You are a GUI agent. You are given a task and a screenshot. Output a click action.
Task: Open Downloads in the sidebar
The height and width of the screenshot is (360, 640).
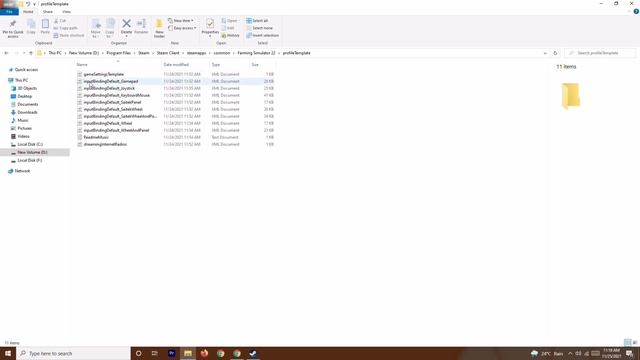27,112
